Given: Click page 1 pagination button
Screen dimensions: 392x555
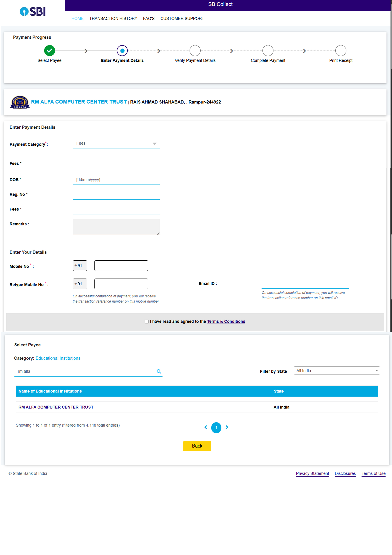Looking at the screenshot, I should [x=216, y=427].
